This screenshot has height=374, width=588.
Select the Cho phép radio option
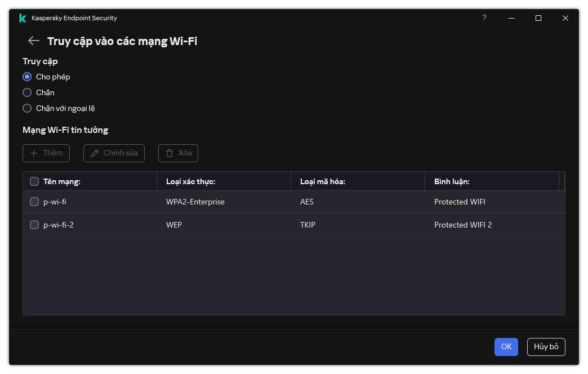coord(27,77)
